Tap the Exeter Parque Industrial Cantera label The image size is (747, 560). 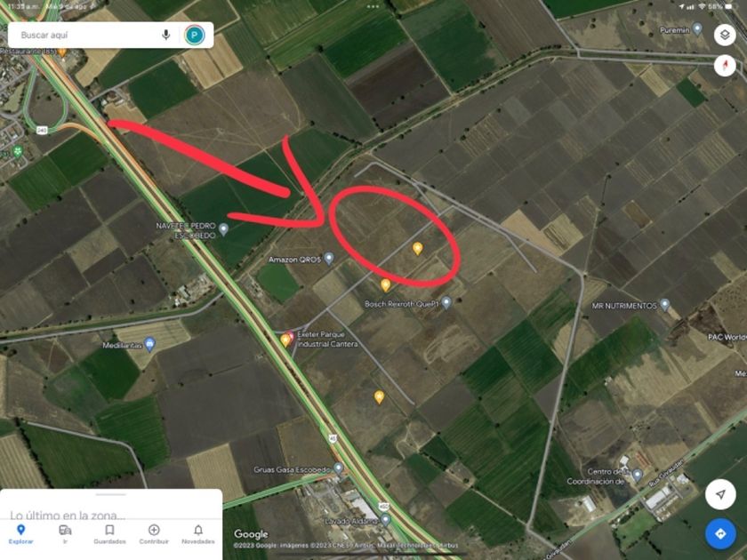click(x=327, y=339)
